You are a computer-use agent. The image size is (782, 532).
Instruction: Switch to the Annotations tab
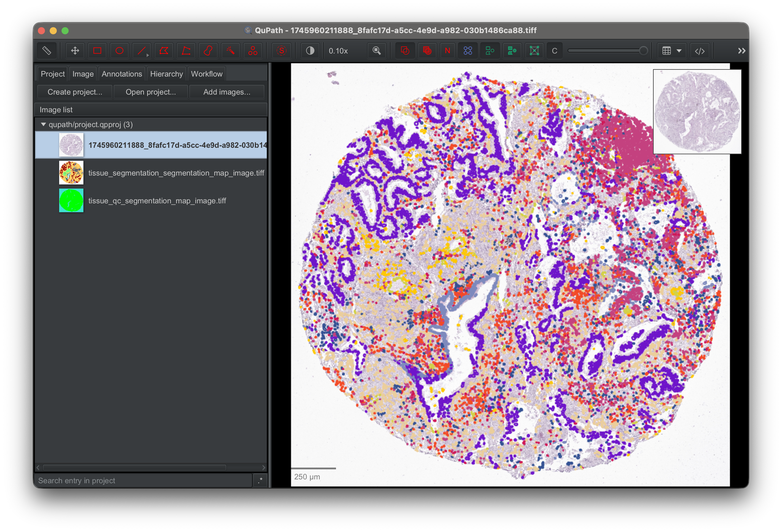pyautogui.click(x=122, y=74)
